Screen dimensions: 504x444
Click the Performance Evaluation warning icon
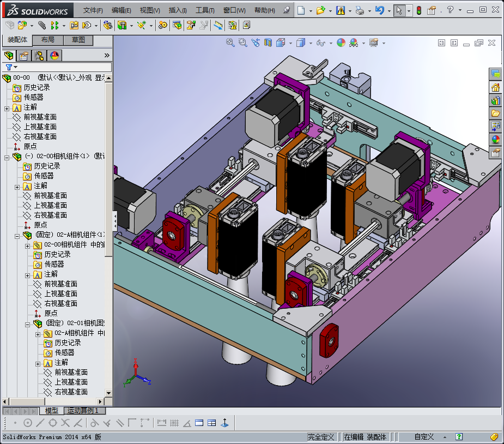[x=232, y=25]
